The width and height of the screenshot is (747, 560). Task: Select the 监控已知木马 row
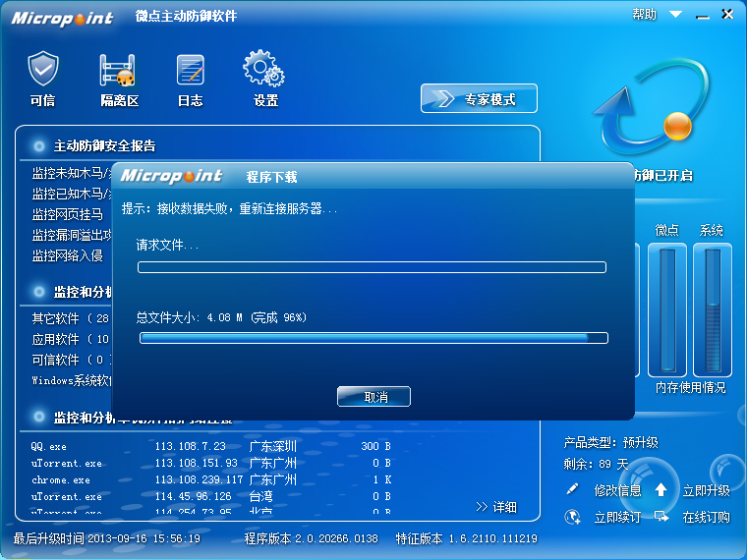72,194
